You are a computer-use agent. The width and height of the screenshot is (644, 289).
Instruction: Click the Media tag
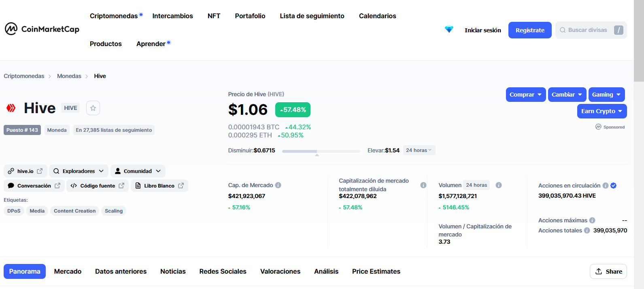[37, 211]
